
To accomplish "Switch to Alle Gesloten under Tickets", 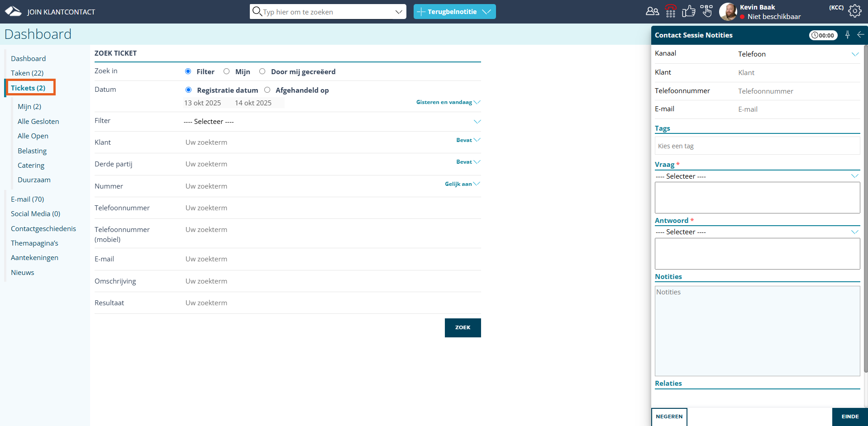I will point(38,121).
